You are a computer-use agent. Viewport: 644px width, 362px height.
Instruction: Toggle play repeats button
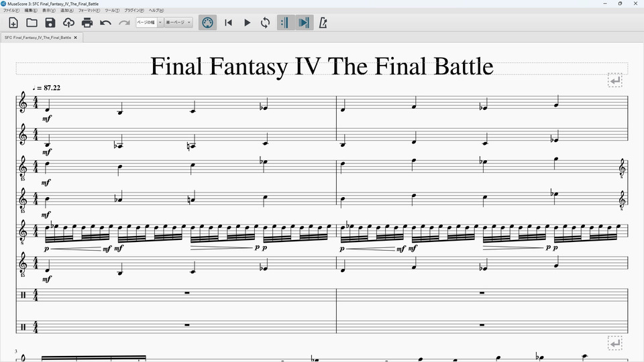point(286,23)
